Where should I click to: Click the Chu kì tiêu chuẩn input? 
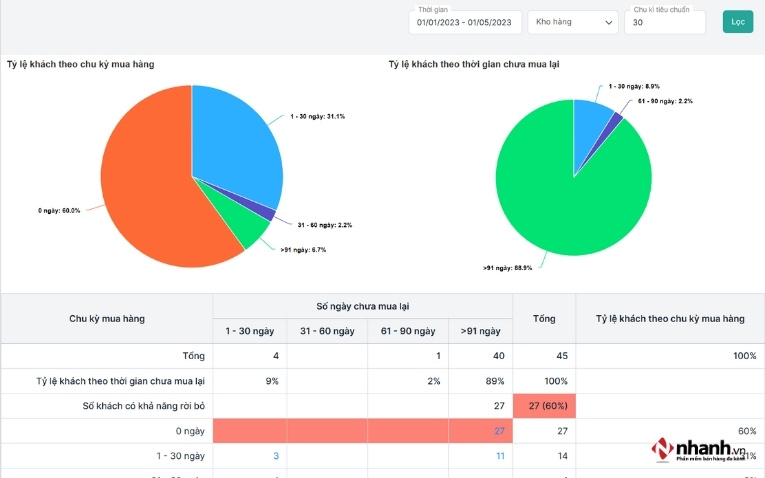(x=665, y=22)
